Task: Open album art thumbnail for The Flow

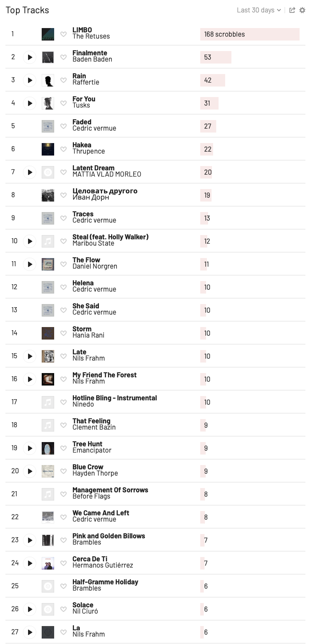Action: pyautogui.click(x=48, y=264)
